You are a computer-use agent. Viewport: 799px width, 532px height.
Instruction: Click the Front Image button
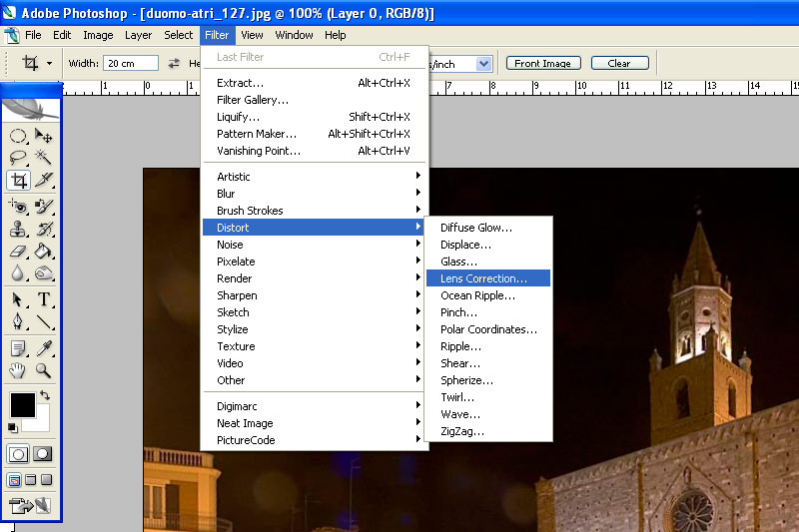pyautogui.click(x=542, y=63)
